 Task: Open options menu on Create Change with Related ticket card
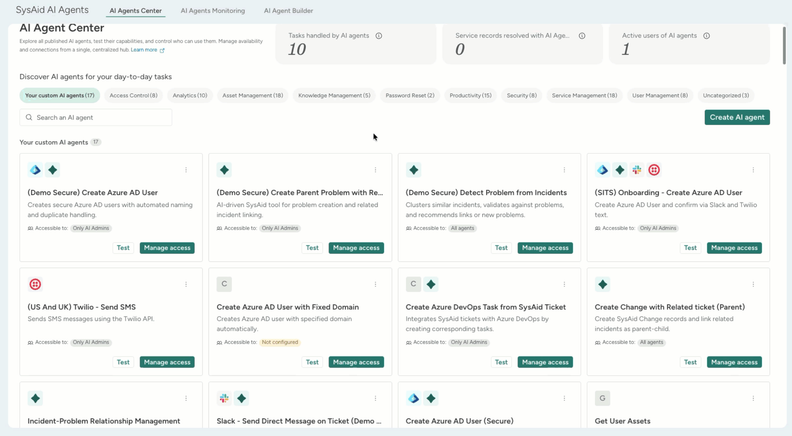753,284
